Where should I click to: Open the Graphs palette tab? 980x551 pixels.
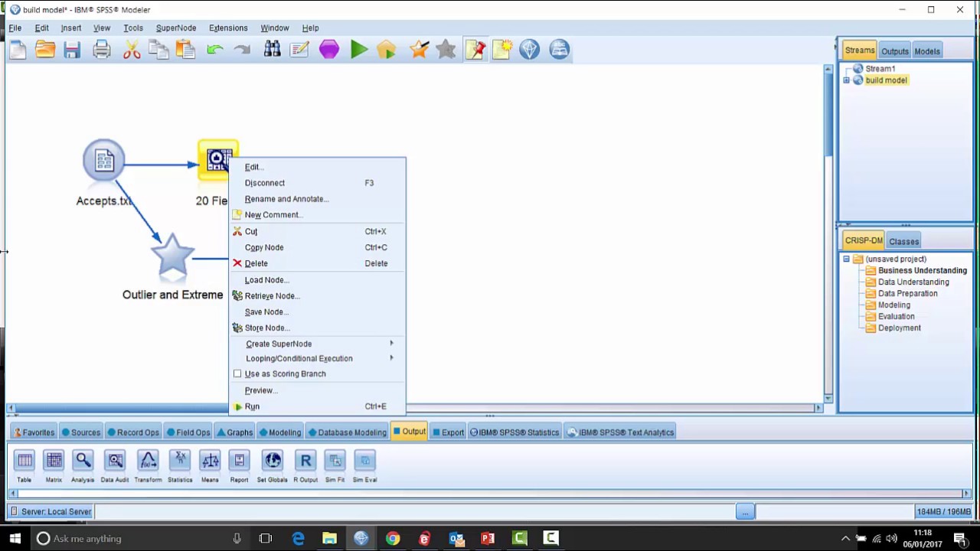click(x=234, y=432)
